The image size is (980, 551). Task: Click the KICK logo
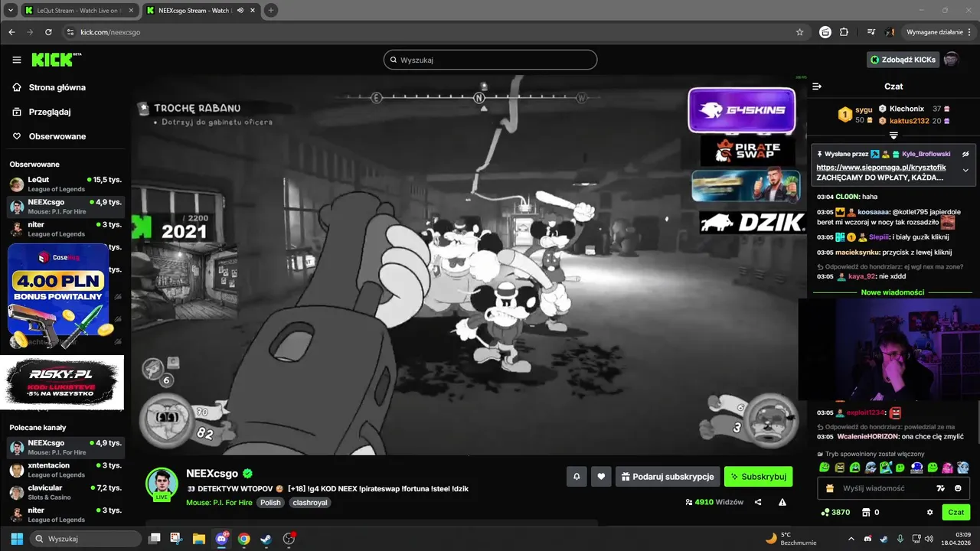56,60
